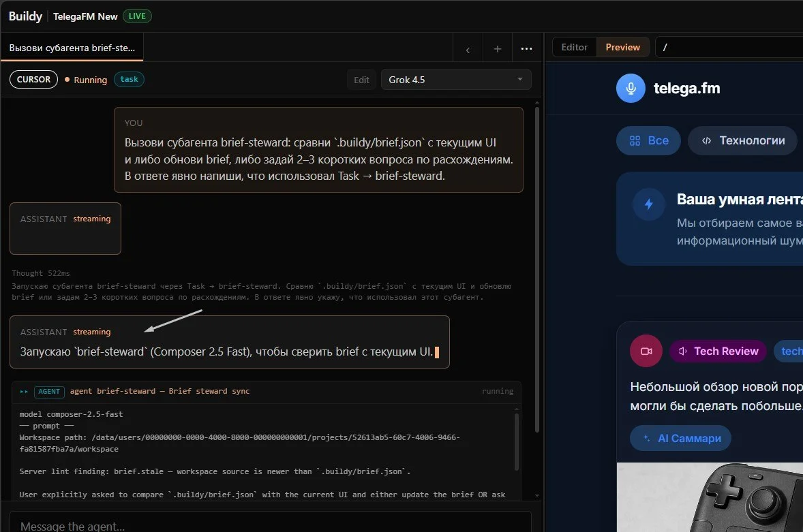
Task: Go back with the left chevron icon
Action: [x=468, y=49]
